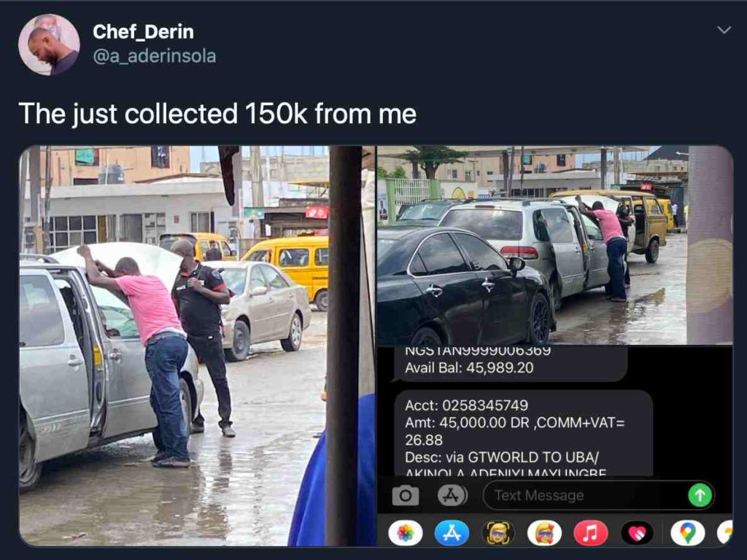Select the Memoji Stickers icon
Viewport: 747px width, 560px height.
(544, 533)
